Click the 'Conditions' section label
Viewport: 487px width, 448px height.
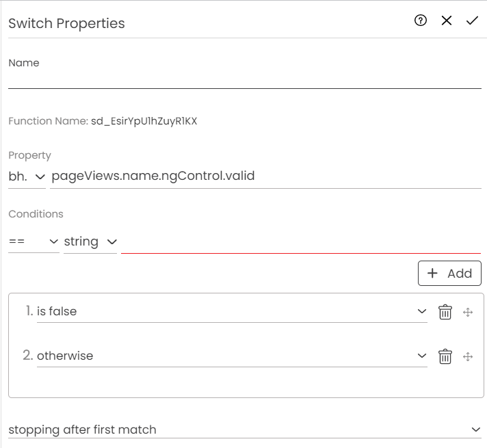pos(36,214)
